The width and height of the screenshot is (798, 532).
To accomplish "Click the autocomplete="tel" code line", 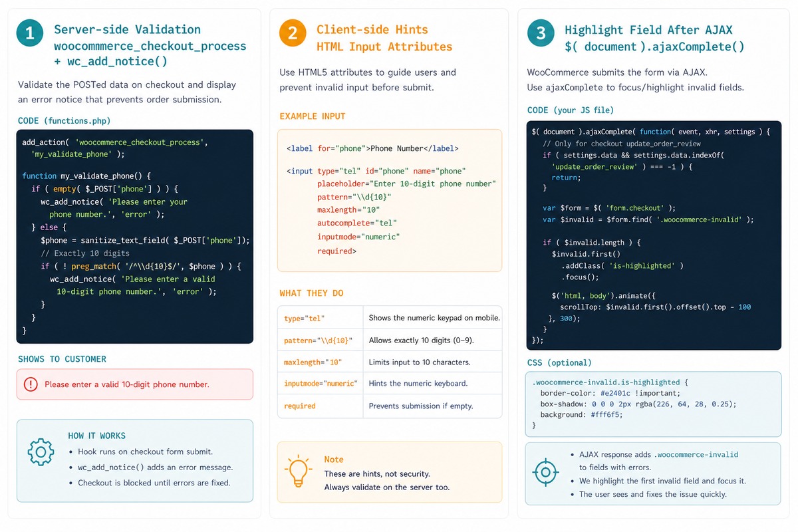I will pyautogui.click(x=356, y=223).
